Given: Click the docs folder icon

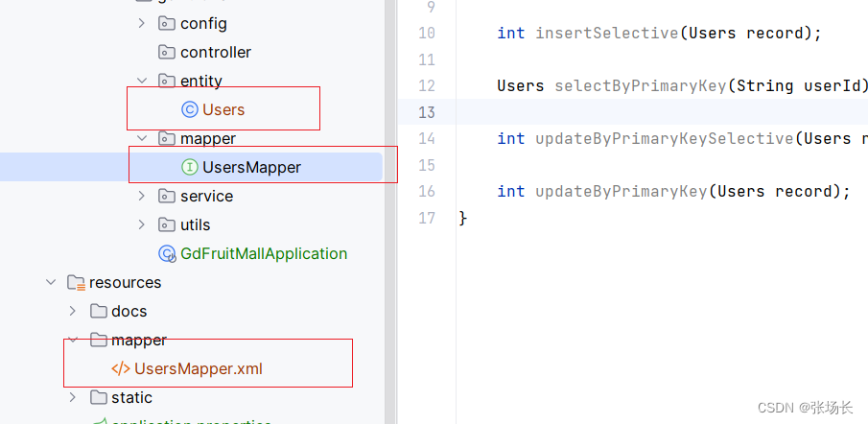Looking at the screenshot, I should click(x=98, y=311).
